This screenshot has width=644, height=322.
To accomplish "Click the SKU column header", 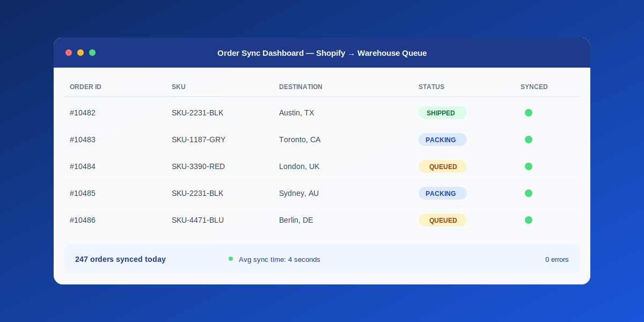I will (179, 87).
